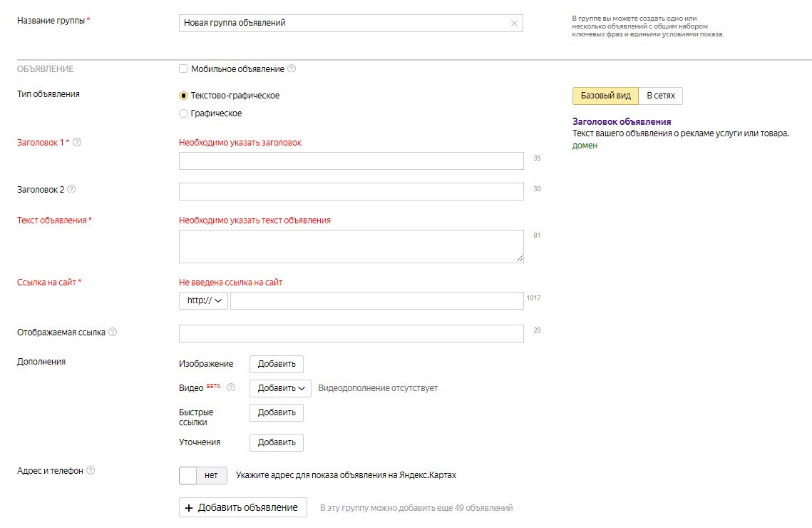Expand the Видео Добавить dropdown
Screen dimensions: 812x528
[x=280, y=388]
